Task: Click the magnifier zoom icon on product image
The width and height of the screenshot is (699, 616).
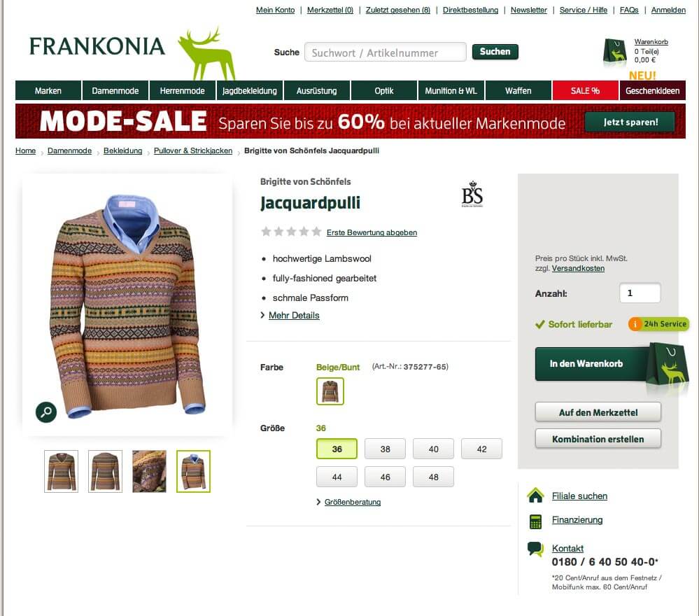Action: pyautogui.click(x=46, y=412)
